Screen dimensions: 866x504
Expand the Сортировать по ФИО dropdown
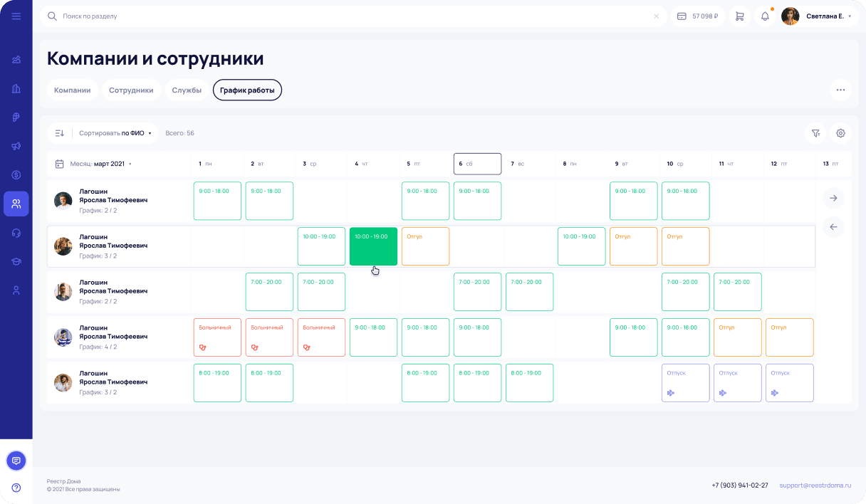pyautogui.click(x=115, y=133)
